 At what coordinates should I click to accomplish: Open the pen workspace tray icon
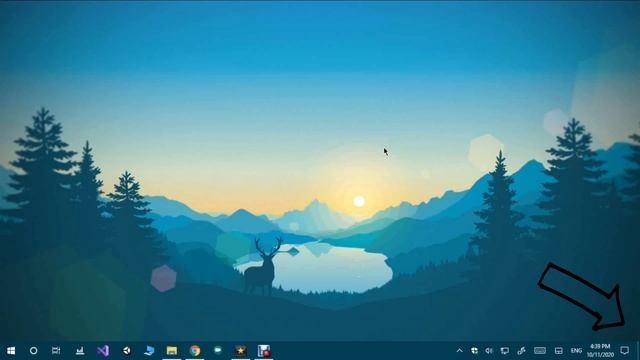[521, 351]
